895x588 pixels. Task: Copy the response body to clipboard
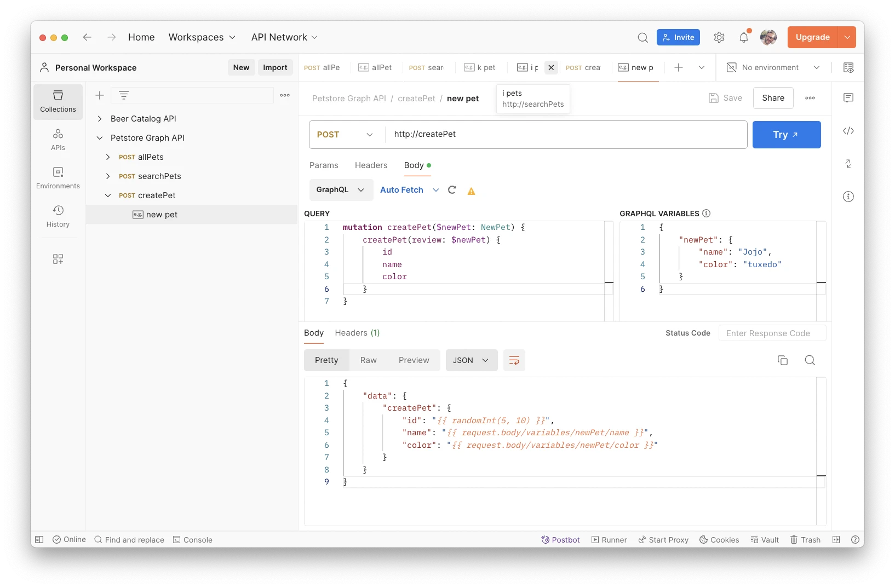783,360
